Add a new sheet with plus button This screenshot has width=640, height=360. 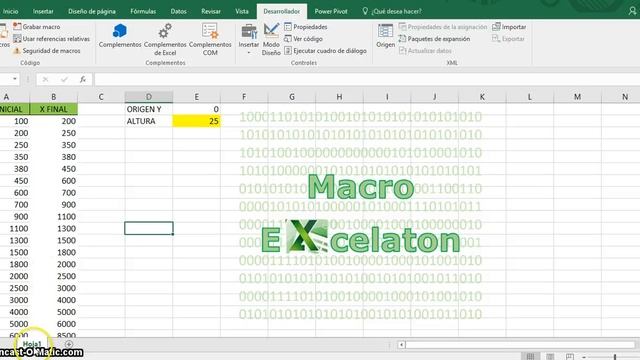pos(69,344)
